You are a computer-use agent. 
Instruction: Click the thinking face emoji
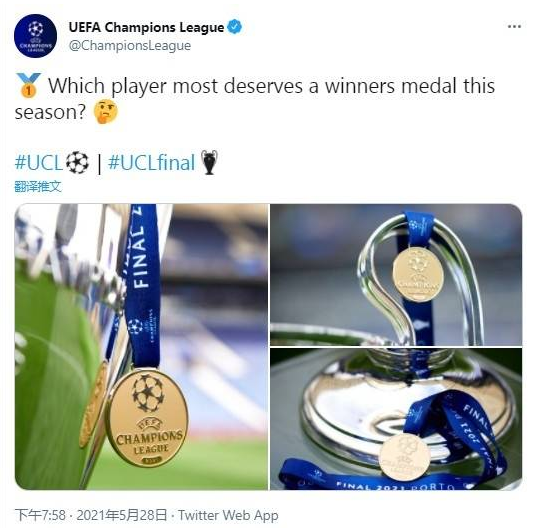(x=106, y=111)
